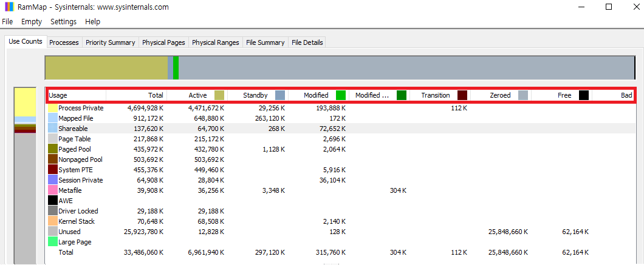The image size is (644, 265).
Task: Switch to the Processes tab
Action: point(64,42)
